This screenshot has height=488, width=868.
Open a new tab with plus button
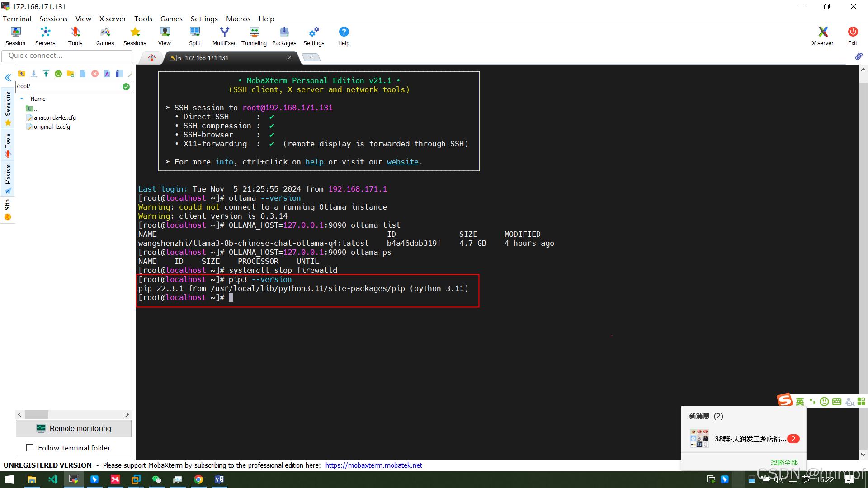(311, 57)
